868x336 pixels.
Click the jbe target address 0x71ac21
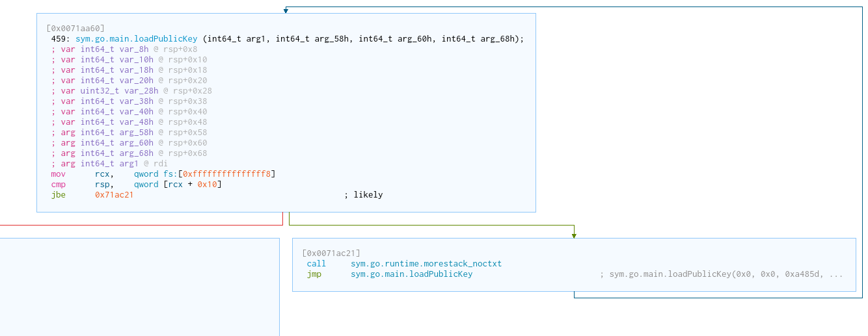114,195
